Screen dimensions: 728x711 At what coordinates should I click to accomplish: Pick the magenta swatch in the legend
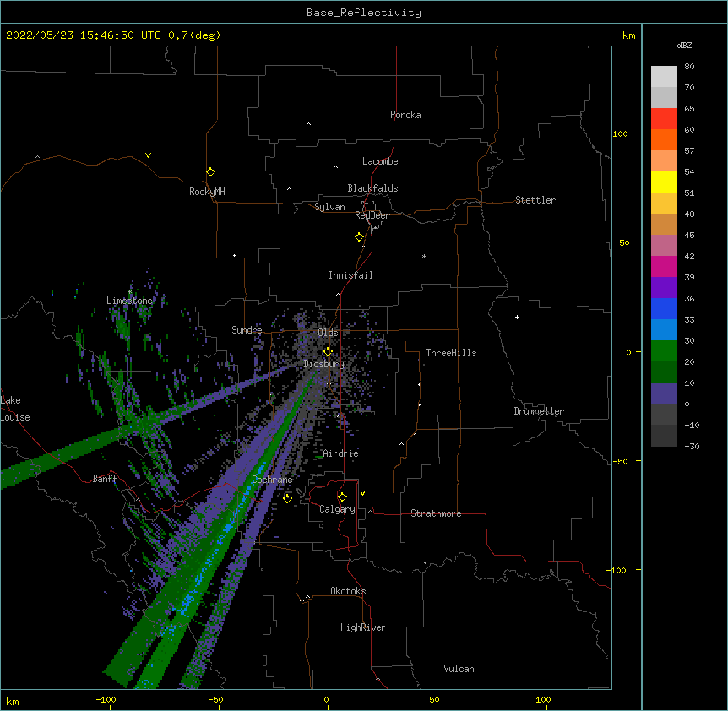pyautogui.click(x=664, y=266)
